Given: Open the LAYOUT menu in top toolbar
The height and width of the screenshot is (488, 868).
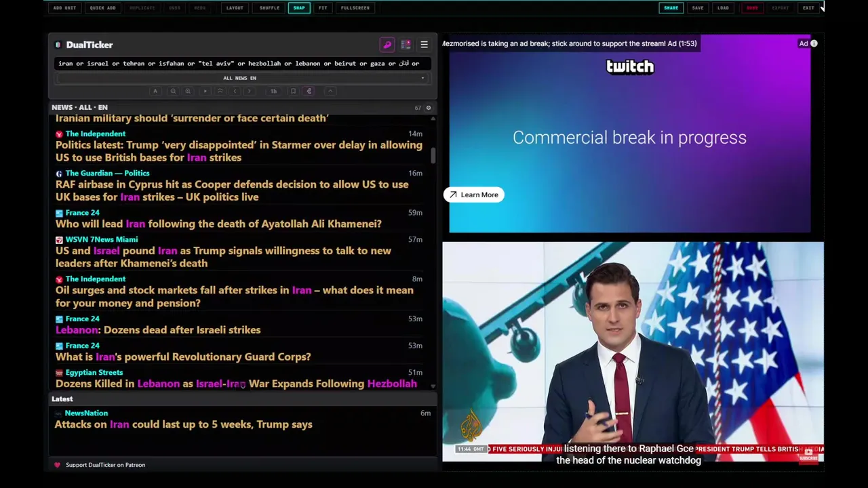Looking at the screenshot, I should (x=235, y=7).
